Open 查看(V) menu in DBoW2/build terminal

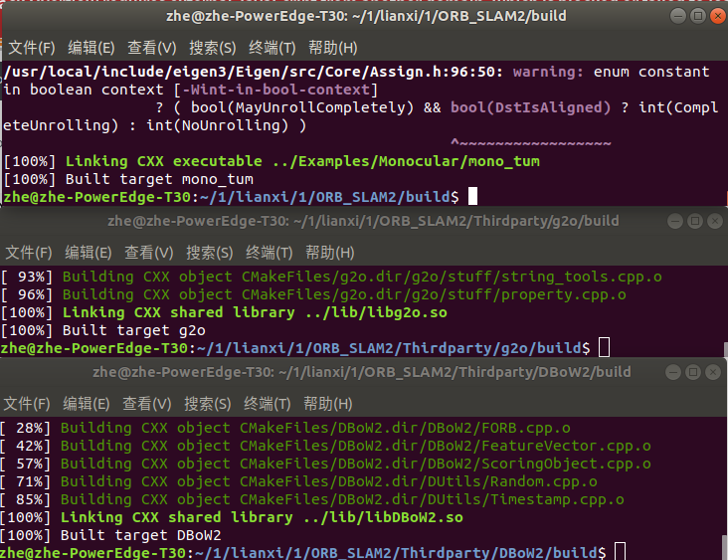[x=147, y=403]
